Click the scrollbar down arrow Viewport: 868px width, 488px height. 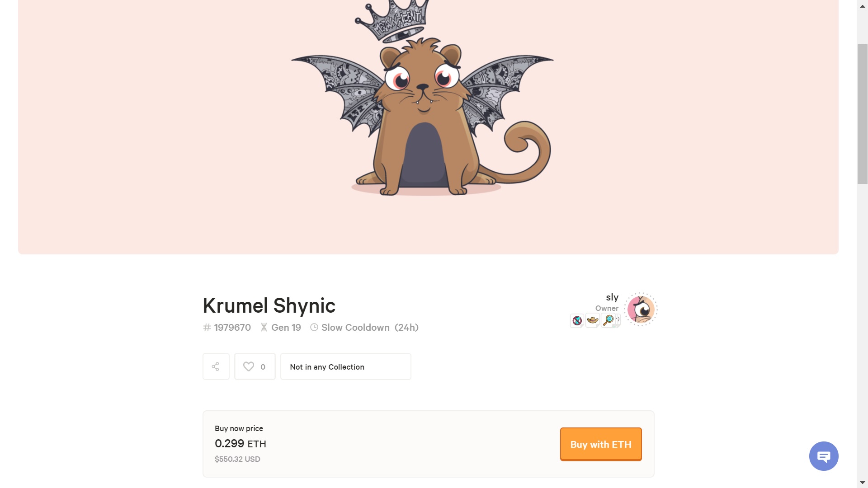click(863, 483)
